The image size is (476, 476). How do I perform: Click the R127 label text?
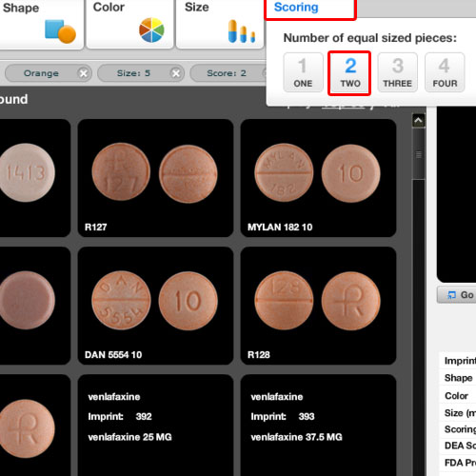pyautogui.click(x=96, y=228)
